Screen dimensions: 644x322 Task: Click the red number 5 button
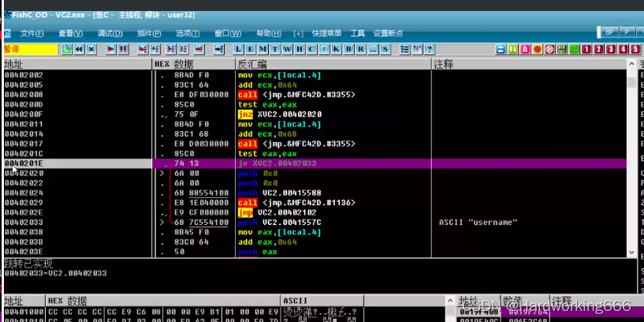pos(636,50)
